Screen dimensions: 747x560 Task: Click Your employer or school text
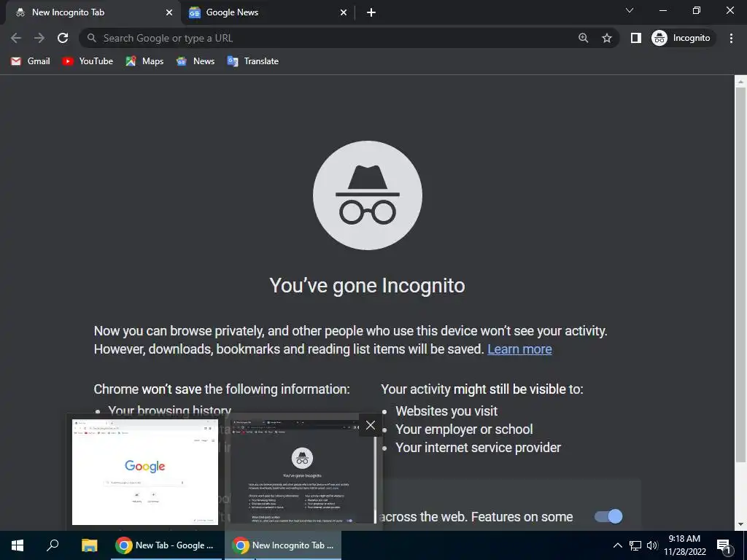[x=464, y=429]
